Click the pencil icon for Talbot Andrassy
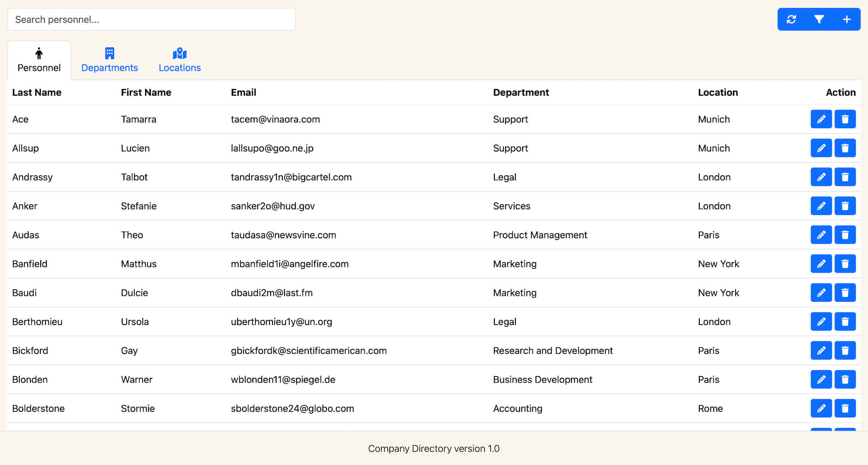The width and height of the screenshot is (868, 465). (x=821, y=177)
